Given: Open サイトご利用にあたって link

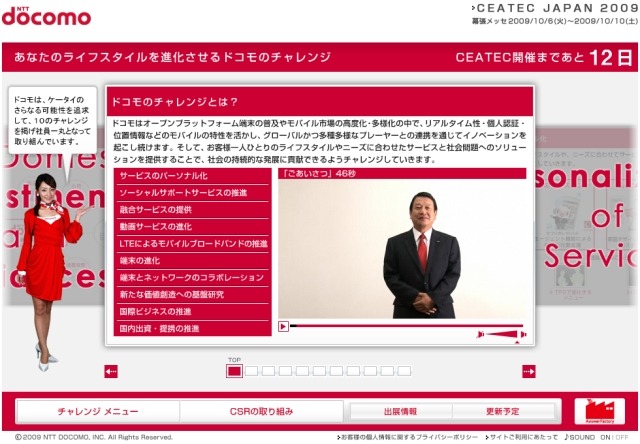Looking at the screenshot, I should point(522,437).
